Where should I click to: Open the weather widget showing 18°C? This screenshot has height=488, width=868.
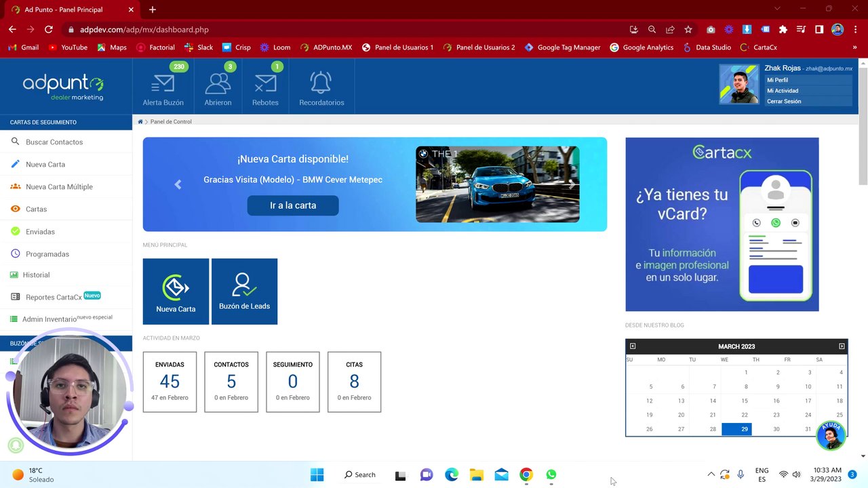coord(34,474)
